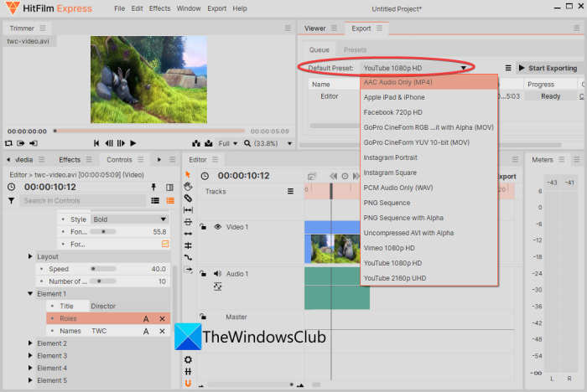Open the File menu
This screenshot has height=392, width=587.
(119, 8)
